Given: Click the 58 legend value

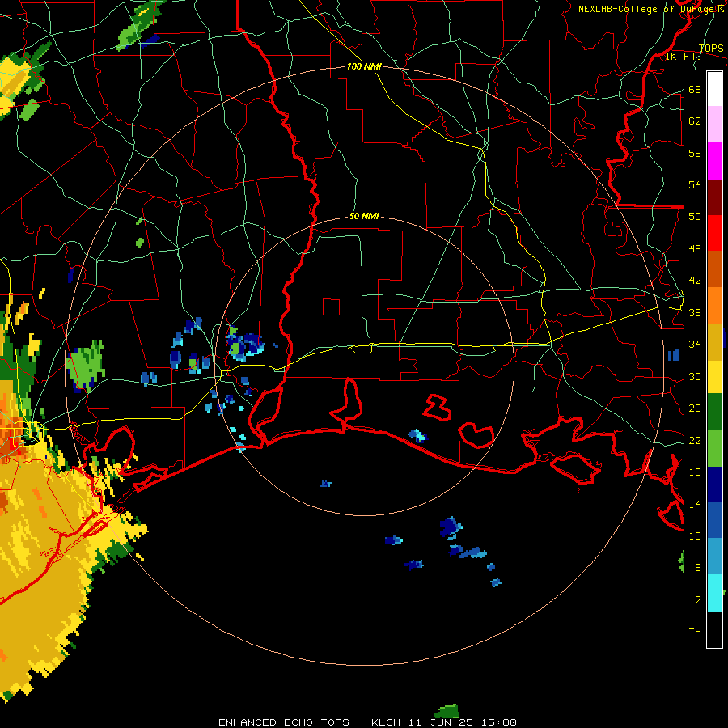Looking at the screenshot, I should (695, 153).
